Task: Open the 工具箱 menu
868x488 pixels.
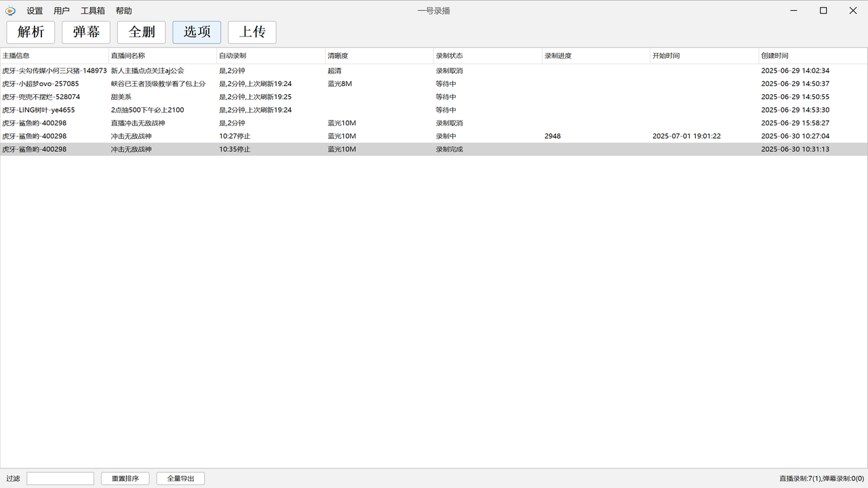Action: click(93, 11)
